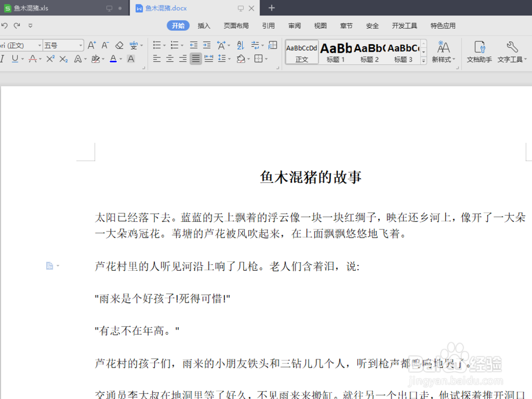Open the 新样式 new style button
532x399 pixels.
coord(443,52)
